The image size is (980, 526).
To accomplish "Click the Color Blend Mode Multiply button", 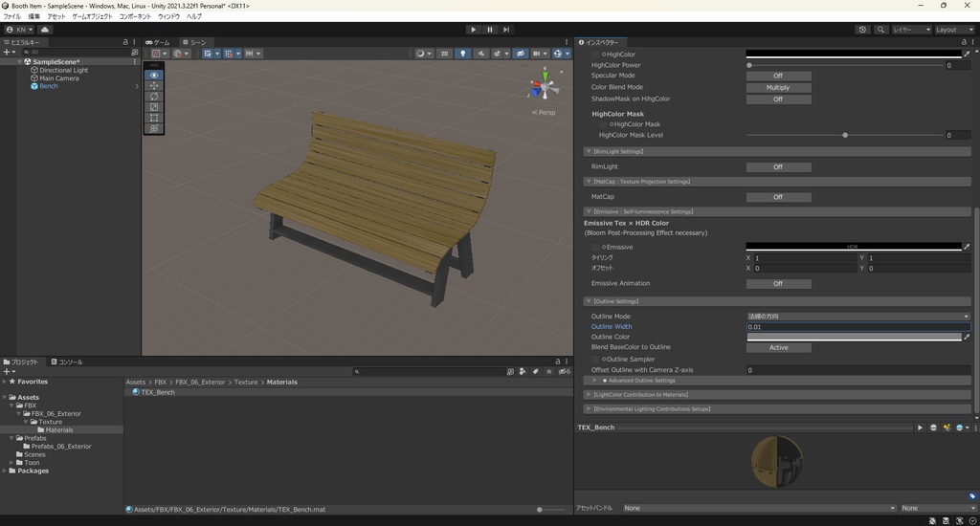I will point(778,87).
